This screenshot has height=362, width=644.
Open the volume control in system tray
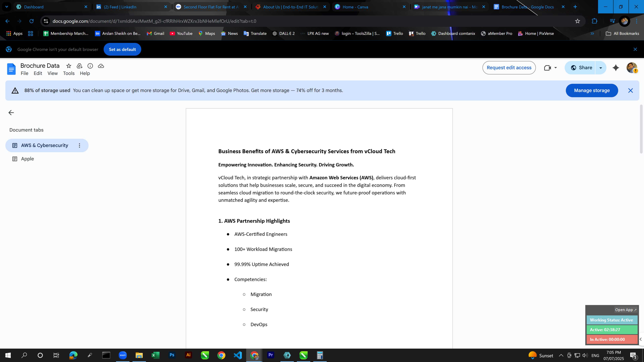point(585,355)
